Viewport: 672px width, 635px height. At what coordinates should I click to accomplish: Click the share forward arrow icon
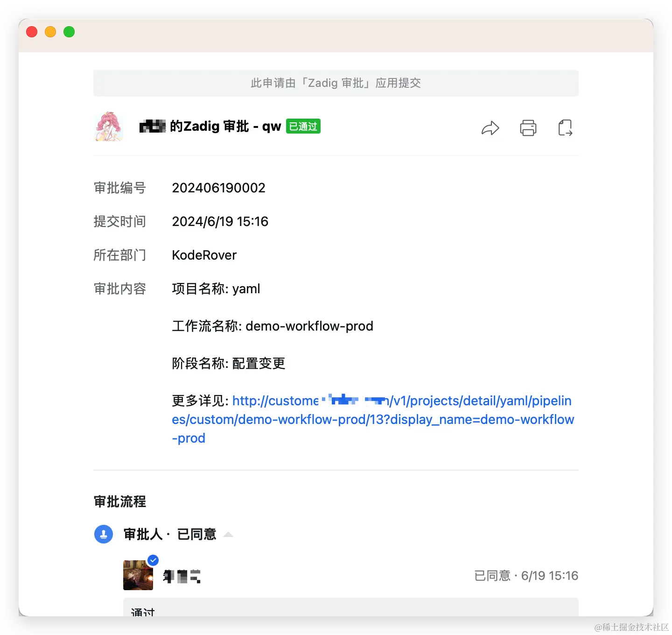click(490, 128)
